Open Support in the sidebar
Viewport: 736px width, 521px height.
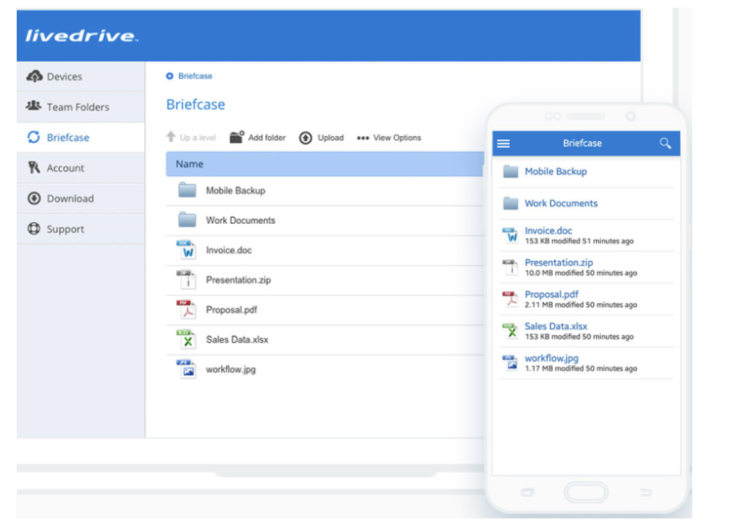(x=81, y=229)
